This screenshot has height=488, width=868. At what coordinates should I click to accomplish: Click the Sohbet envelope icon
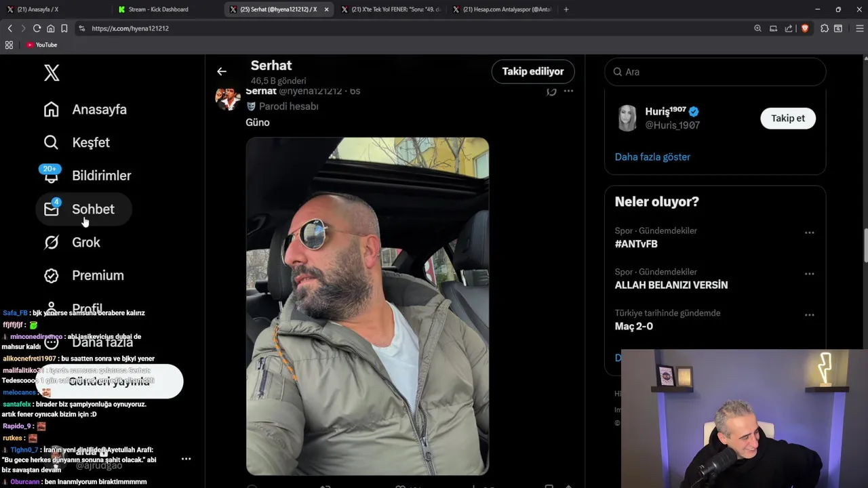(52, 209)
